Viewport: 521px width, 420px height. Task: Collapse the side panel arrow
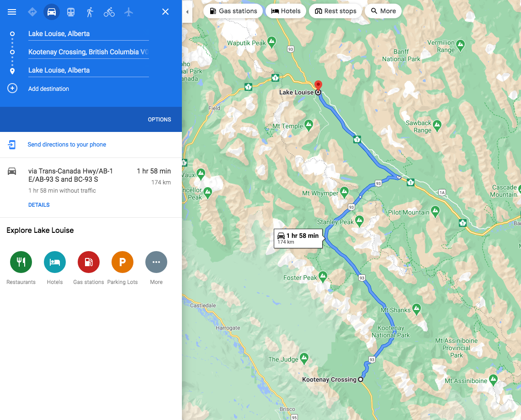click(x=187, y=11)
